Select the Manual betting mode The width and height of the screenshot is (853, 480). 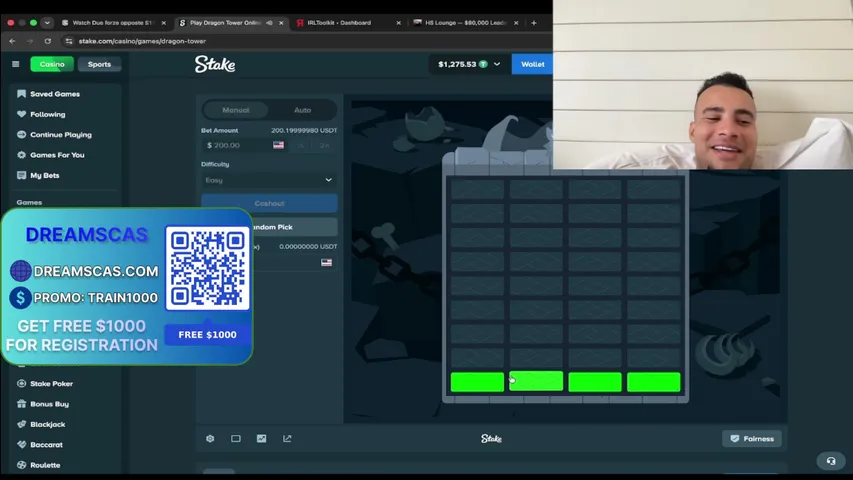[x=236, y=110]
